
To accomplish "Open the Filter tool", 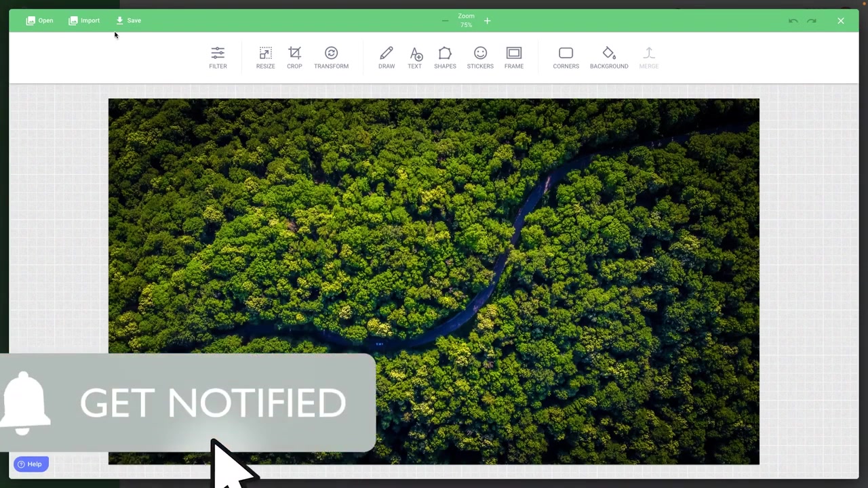I will click(218, 58).
